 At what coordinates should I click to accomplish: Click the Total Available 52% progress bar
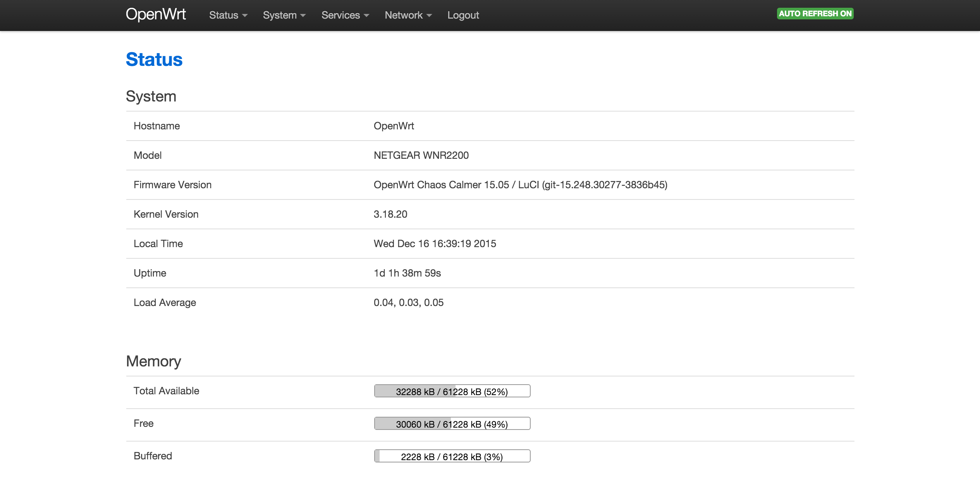[x=452, y=391]
